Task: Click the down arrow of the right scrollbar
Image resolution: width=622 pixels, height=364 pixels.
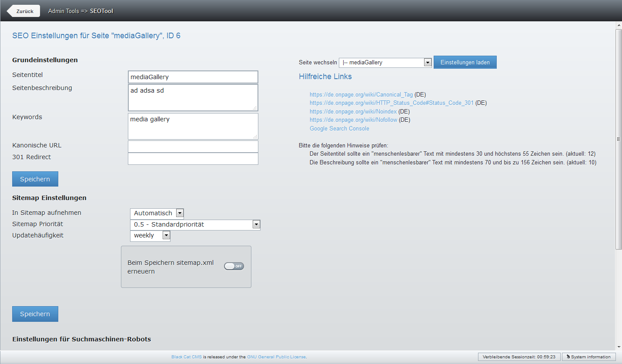Action: tap(618, 347)
